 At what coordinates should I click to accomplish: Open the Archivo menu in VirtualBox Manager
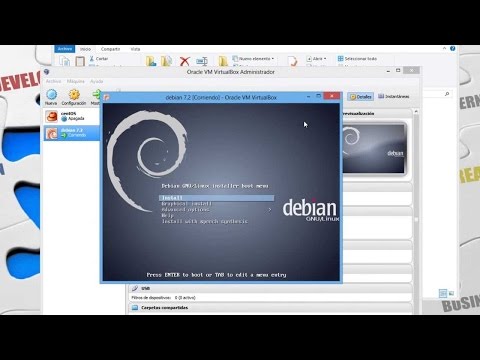pyautogui.click(x=53, y=81)
